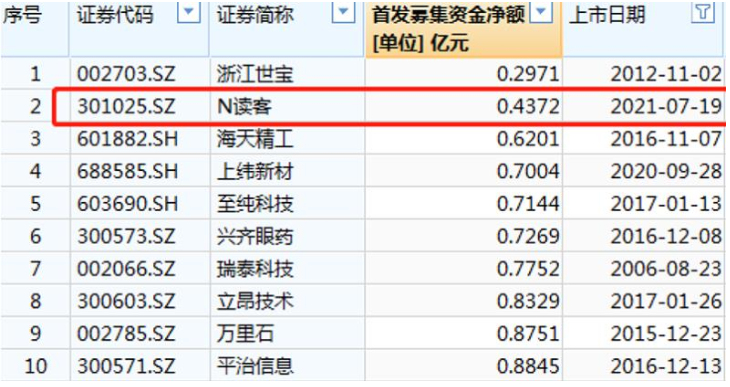Select code cell 002785.SZ
Viewport: 730px width, 387px height.
pyautogui.click(x=126, y=333)
